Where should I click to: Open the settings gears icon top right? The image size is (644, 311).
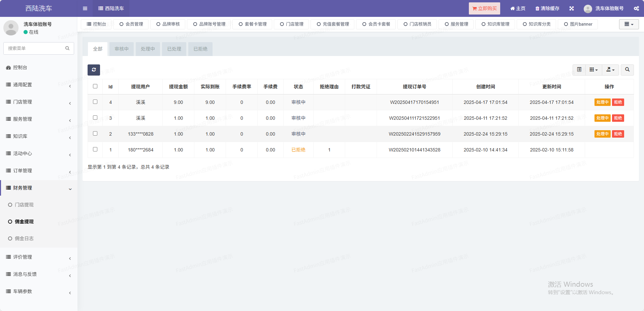click(x=636, y=8)
